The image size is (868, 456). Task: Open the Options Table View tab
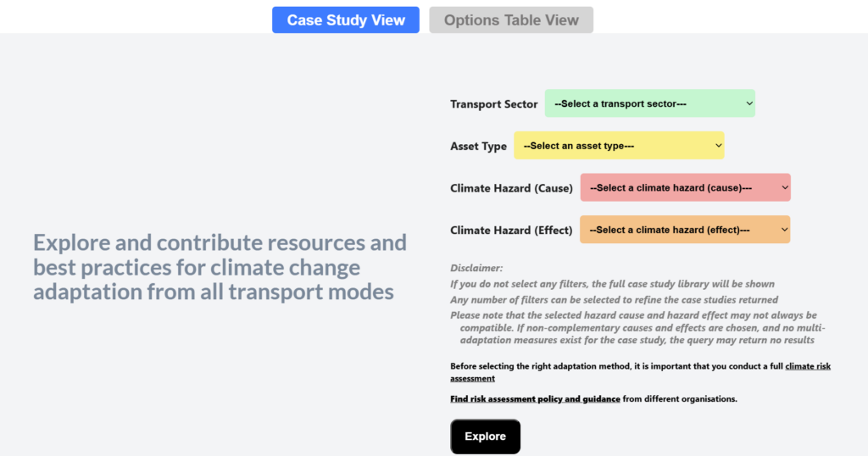[x=511, y=20]
